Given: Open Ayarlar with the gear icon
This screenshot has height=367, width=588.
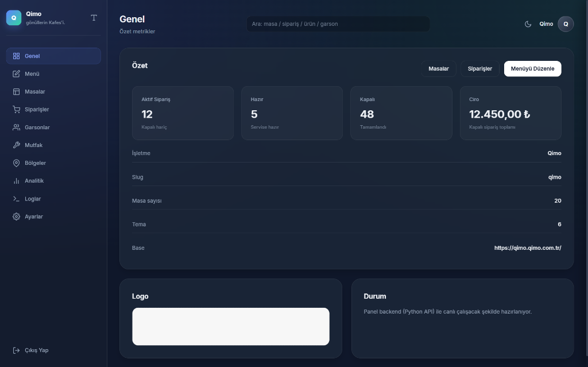Looking at the screenshot, I should (16, 217).
